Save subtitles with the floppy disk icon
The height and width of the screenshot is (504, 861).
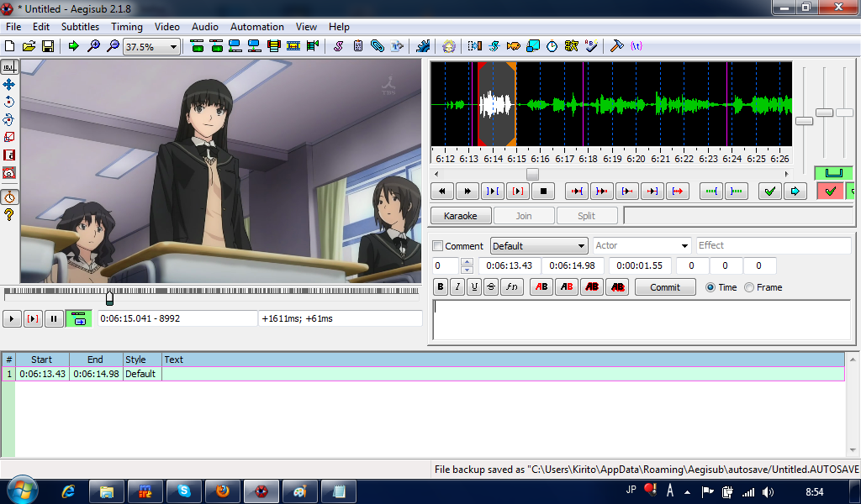(x=48, y=46)
